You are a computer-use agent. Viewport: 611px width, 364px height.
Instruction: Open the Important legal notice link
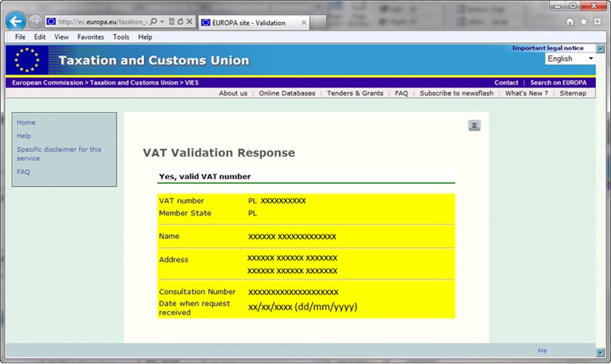point(548,48)
